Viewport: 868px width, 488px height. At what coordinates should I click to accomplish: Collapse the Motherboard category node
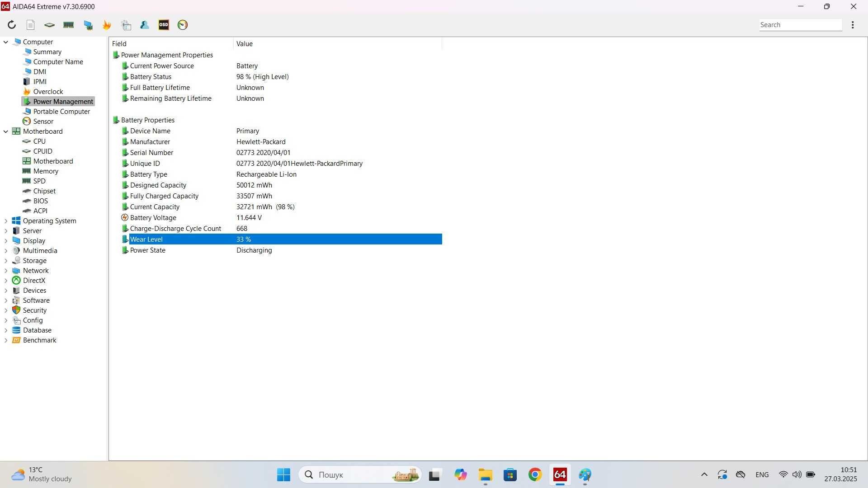[x=6, y=131]
